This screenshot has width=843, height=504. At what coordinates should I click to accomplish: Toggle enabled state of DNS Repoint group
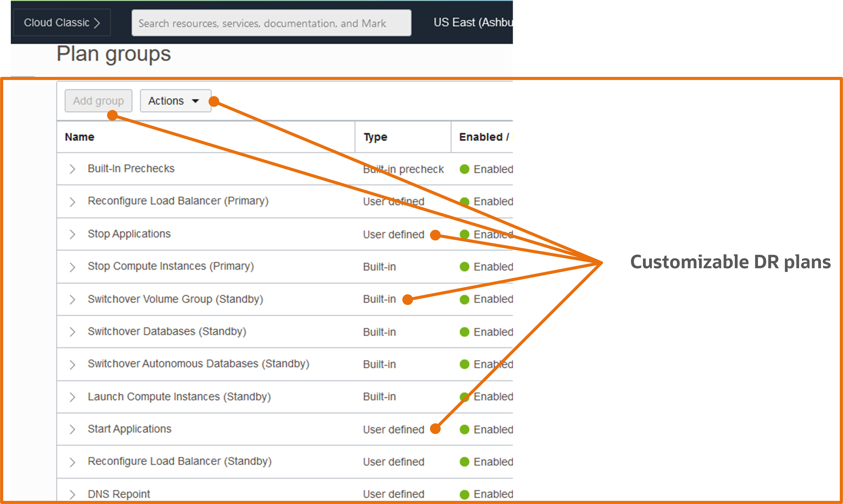point(464,494)
